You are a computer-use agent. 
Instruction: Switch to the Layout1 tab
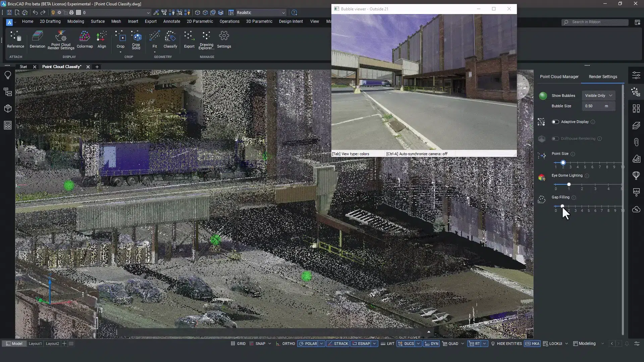[x=35, y=344]
